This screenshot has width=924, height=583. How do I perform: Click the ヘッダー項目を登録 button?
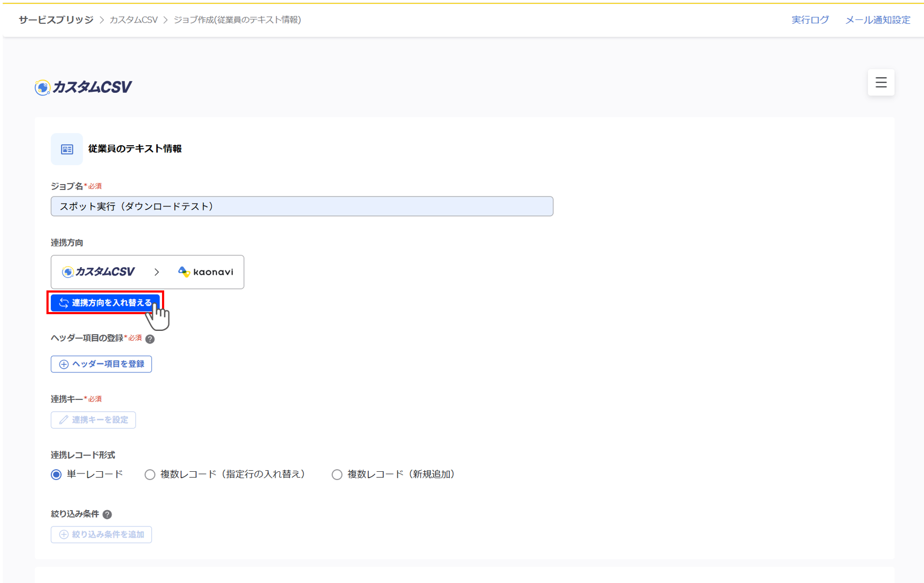click(101, 364)
